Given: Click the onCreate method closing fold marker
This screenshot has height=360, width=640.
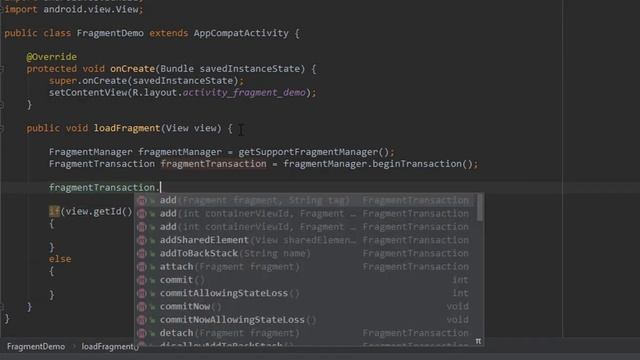Looking at the screenshot, I should point(2,105).
